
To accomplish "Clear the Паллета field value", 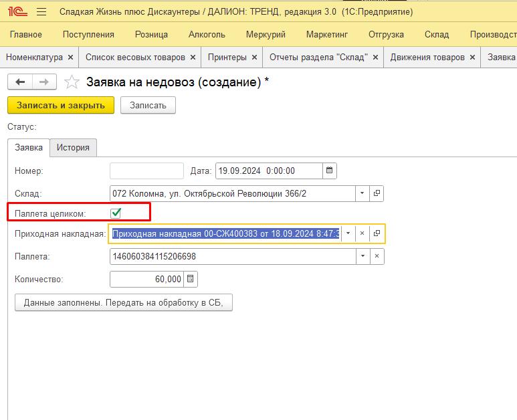I will tap(377, 256).
